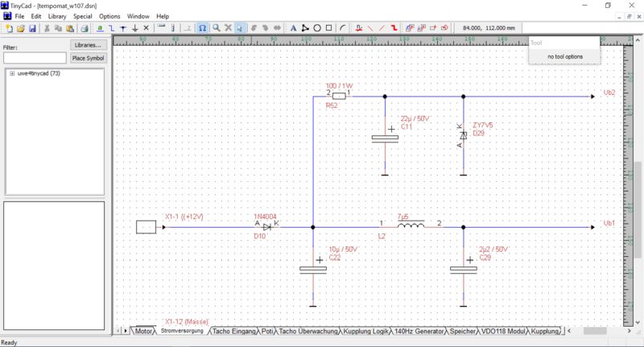Switch to the Tacho Eingang sheet tab
The width and height of the screenshot is (644, 347).
[234, 331]
